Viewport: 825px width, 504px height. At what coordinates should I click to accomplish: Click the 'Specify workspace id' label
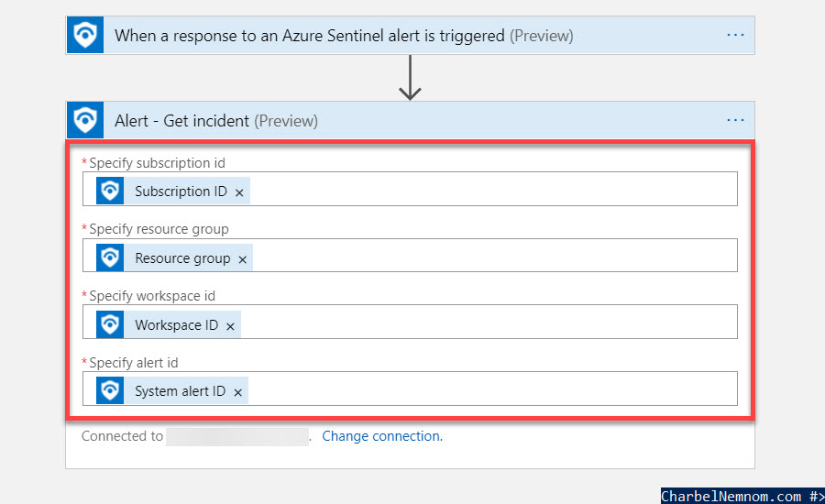click(x=152, y=296)
